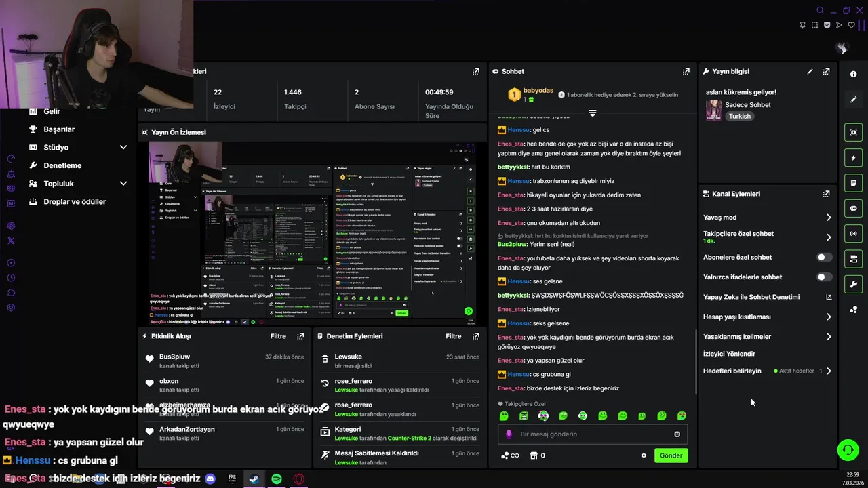Screen dimensions: 868x488
Task: Click İzleyici Yönlendir action
Action: click(x=729, y=354)
